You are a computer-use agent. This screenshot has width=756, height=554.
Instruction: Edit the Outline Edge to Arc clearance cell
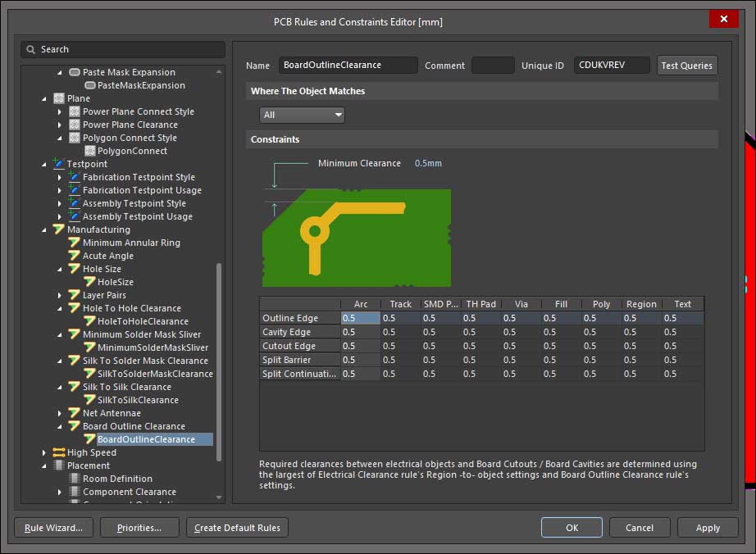(x=360, y=318)
